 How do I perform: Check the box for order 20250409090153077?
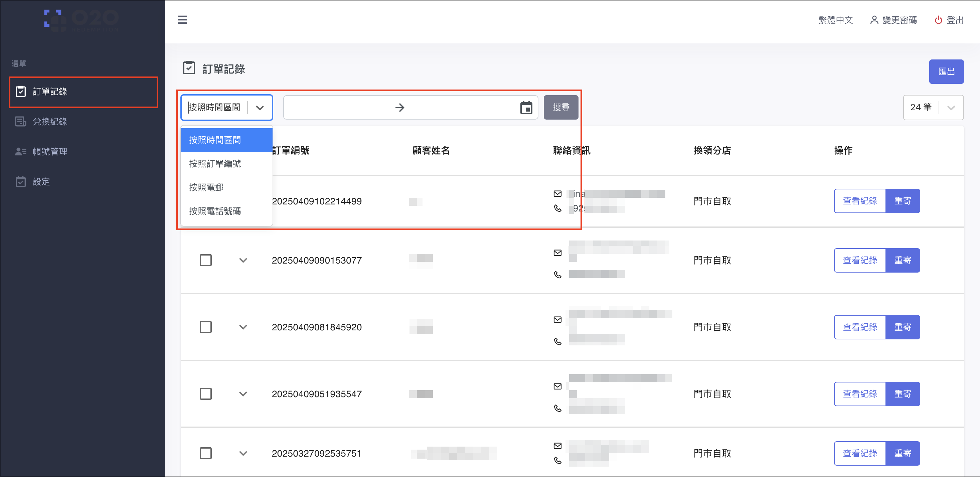[206, 260]
